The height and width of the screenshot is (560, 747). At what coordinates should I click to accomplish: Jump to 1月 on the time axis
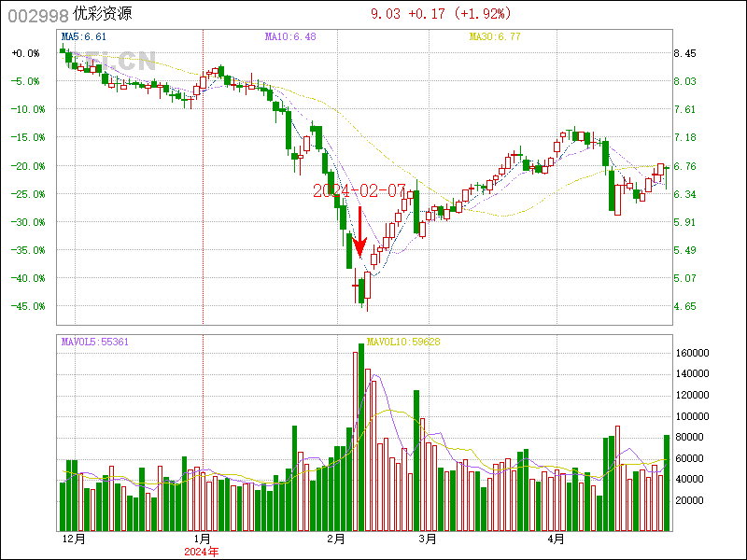click(201, 539)
